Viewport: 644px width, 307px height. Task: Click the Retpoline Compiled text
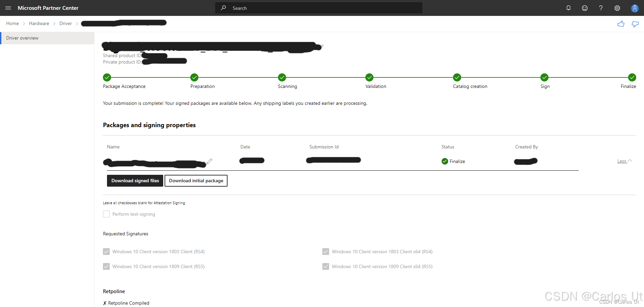[129, 303]
